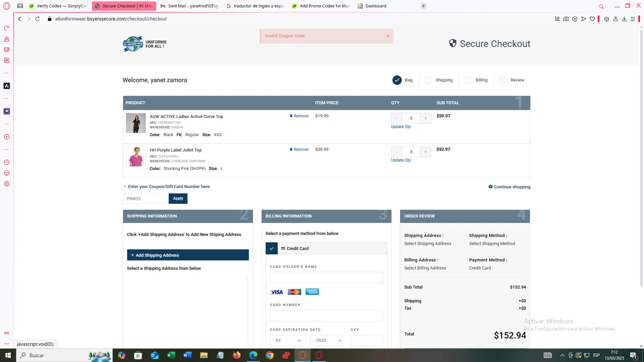Screen dimensions: 644x362
Task: Click Continue shopping link
Action: [509, 187]
